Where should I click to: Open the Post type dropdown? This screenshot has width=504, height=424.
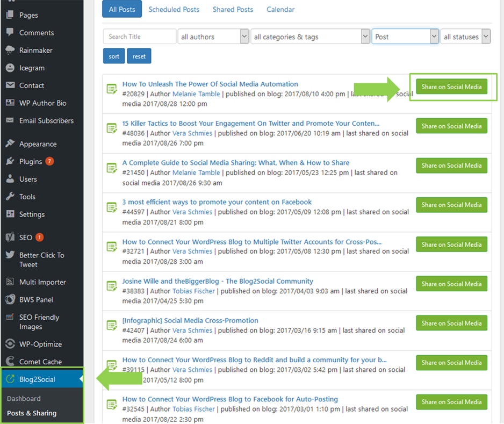[405, 37]
